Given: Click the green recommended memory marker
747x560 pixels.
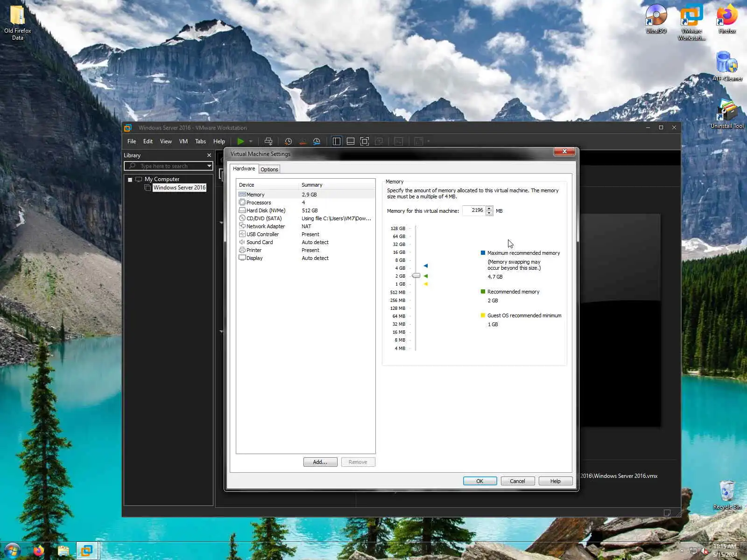Looking at the screenshot, I should [425, 276].
